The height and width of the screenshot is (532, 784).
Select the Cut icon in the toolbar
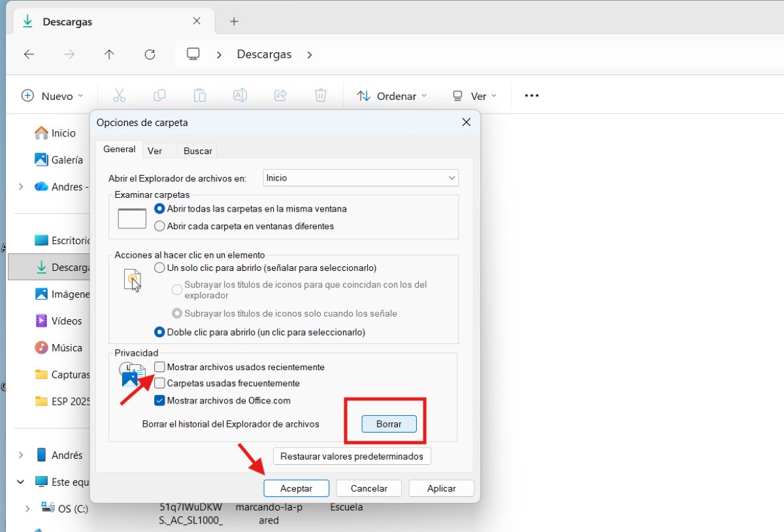[x=120, y=95]
